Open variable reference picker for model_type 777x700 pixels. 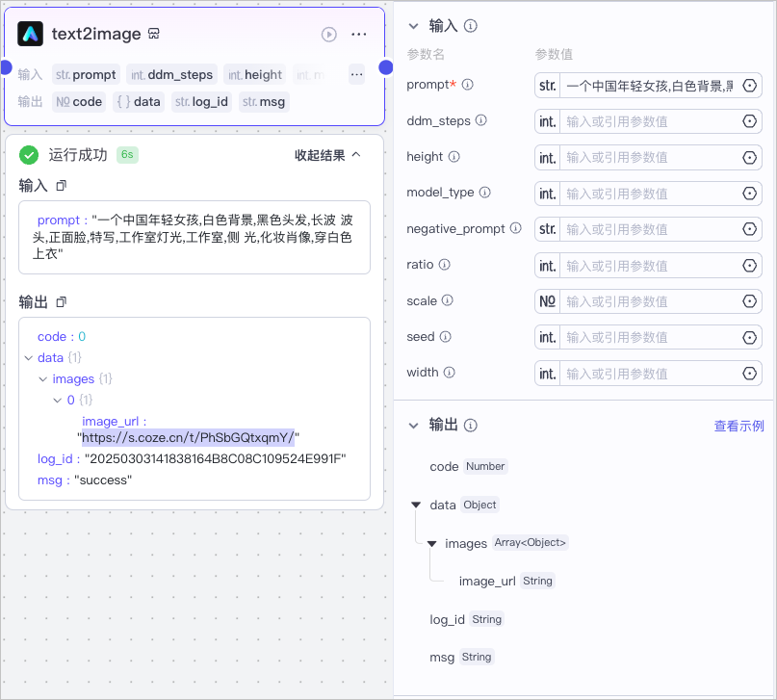point(749,194)
